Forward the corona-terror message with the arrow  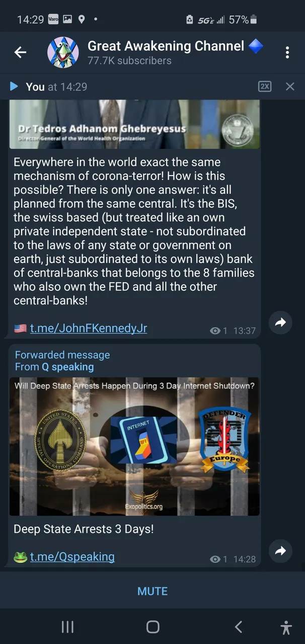(x=280, y=323)
